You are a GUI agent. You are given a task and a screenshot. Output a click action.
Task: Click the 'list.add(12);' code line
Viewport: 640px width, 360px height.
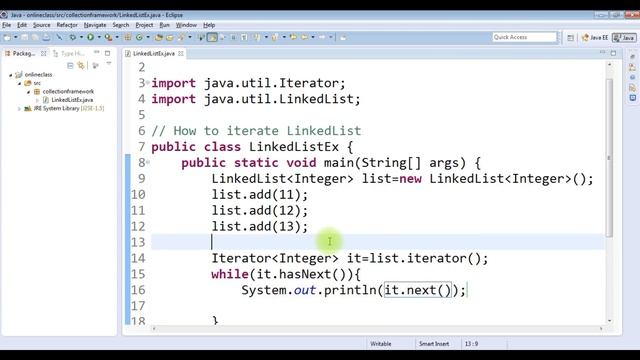tap(260, 211)
